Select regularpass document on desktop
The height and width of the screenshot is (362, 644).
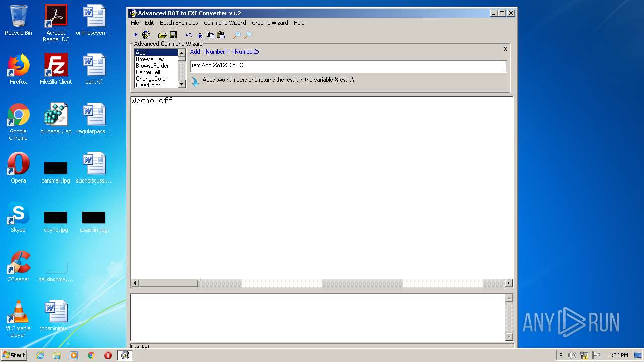tap(94, 119)
